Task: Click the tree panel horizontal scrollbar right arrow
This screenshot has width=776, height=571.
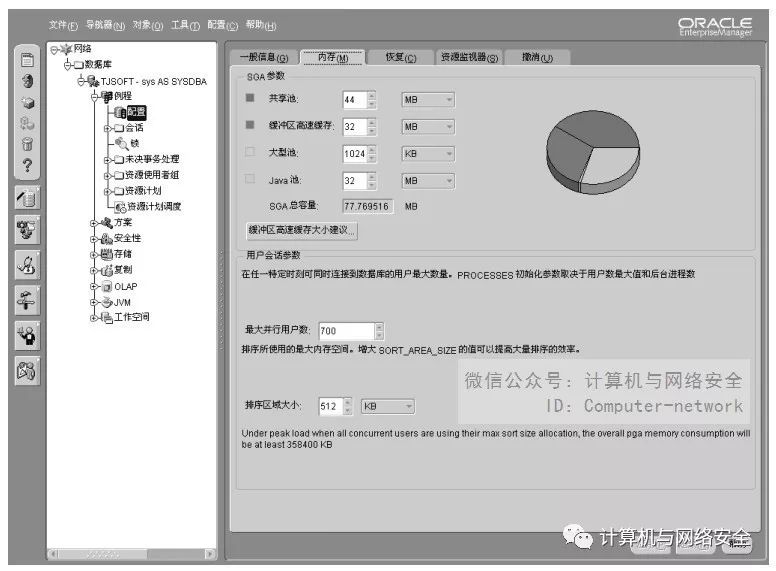Action: [x=210, y=554]
